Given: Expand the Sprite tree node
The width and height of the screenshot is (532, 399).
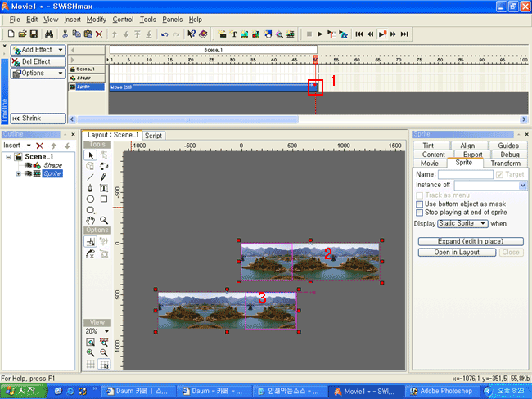Looking at the screenshot, I should pos(18,173).
